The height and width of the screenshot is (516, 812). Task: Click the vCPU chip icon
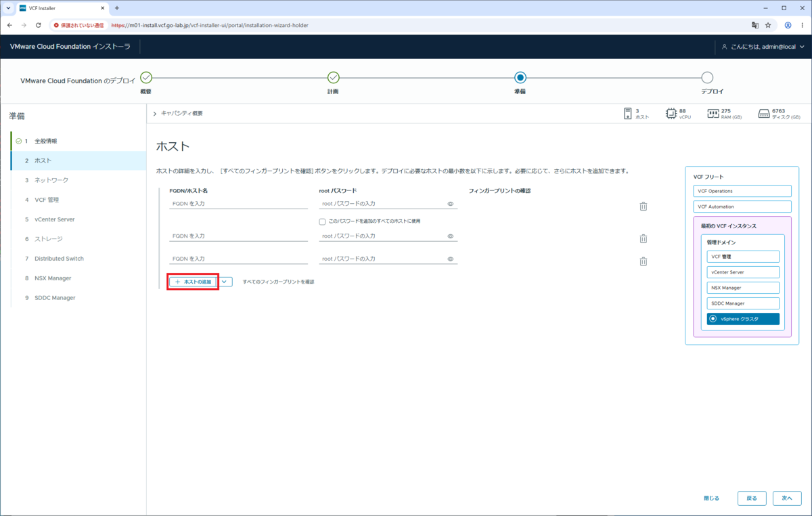coord(671,114)
